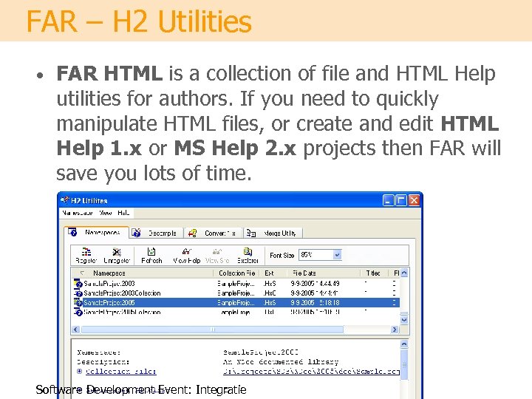Image resolution: width=532 pixels, height=399 pixels.
Task: Select the SampleProject.2005 namespace row
Action: tap(236, 302)
